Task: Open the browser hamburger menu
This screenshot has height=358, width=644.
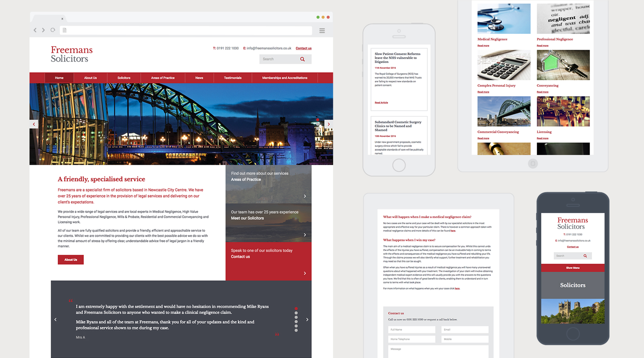Action: pos(322,31)
